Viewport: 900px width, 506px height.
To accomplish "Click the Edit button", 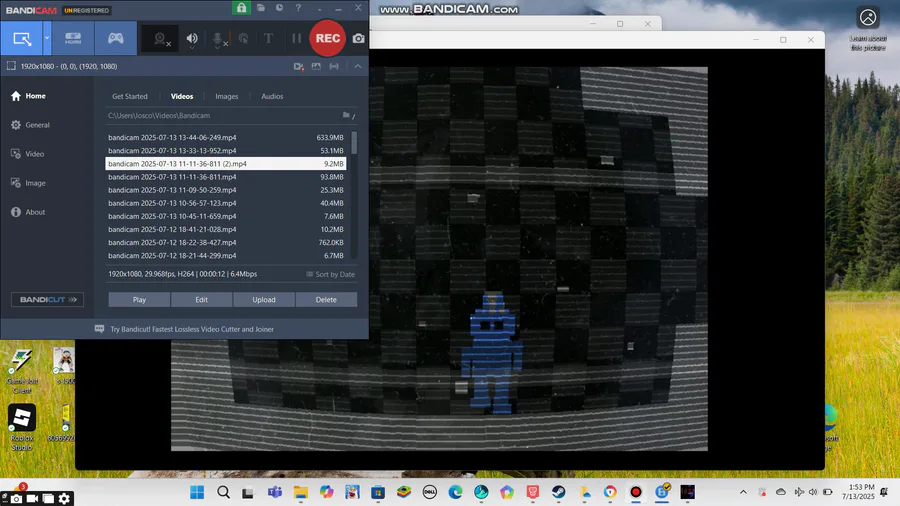I will pos(201,299).
